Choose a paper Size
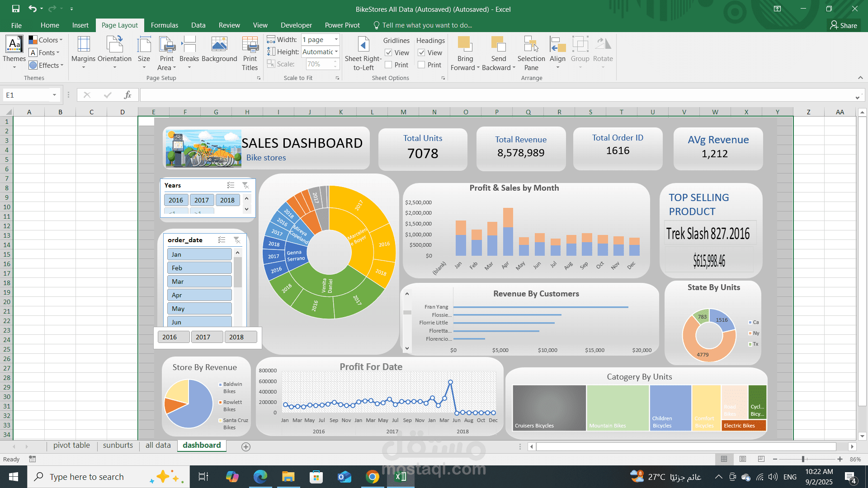 tap(144, 52)
